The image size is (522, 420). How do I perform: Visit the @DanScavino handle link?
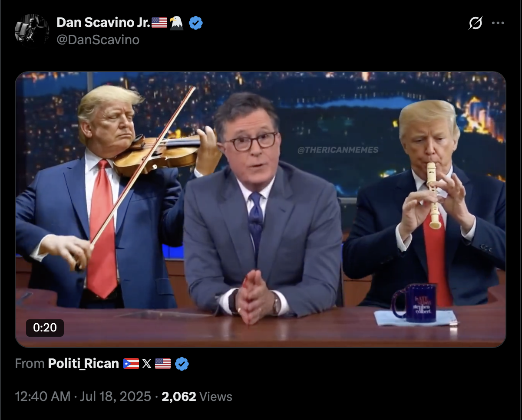point(98,40)
